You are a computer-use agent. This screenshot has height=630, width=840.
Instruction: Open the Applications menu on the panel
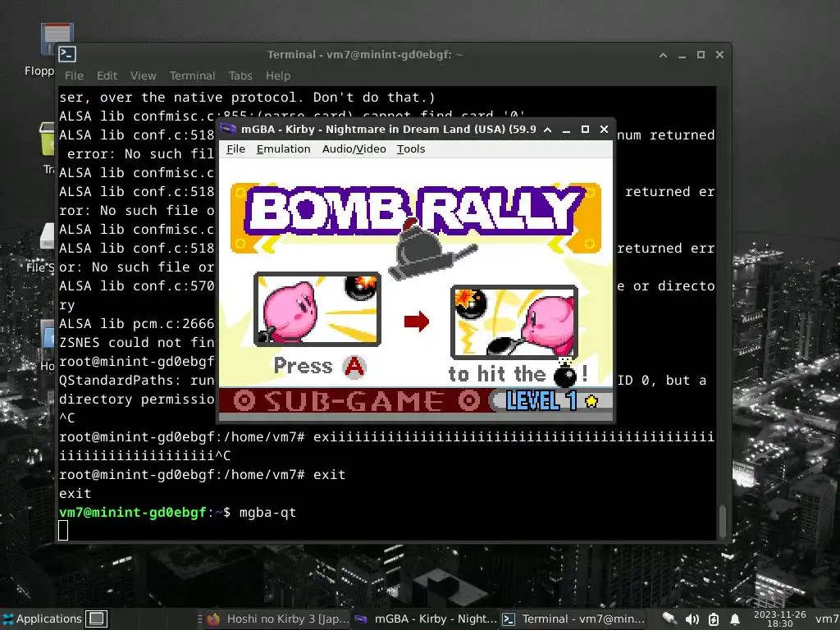[x=43, y=619]
